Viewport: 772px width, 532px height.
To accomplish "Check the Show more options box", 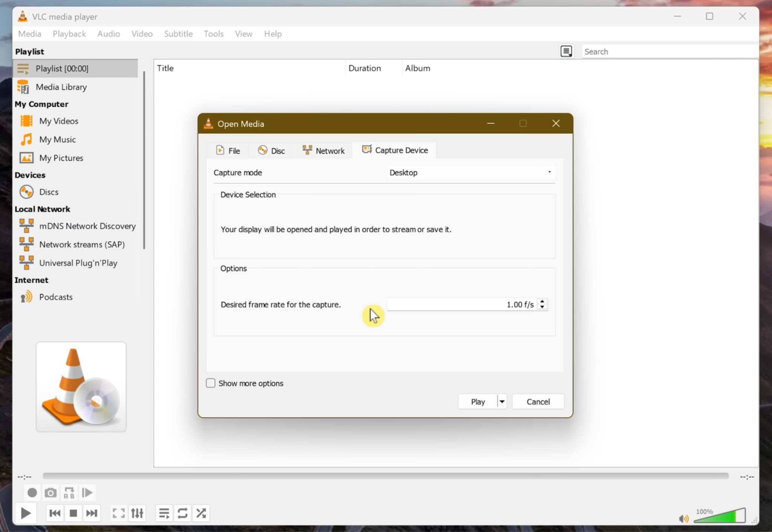I will (210, 383).
